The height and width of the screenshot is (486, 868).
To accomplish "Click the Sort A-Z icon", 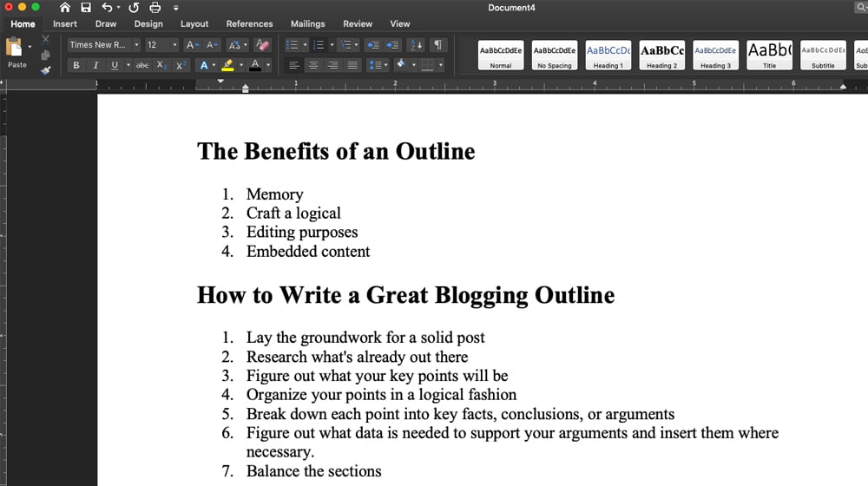I will (416, 45).
